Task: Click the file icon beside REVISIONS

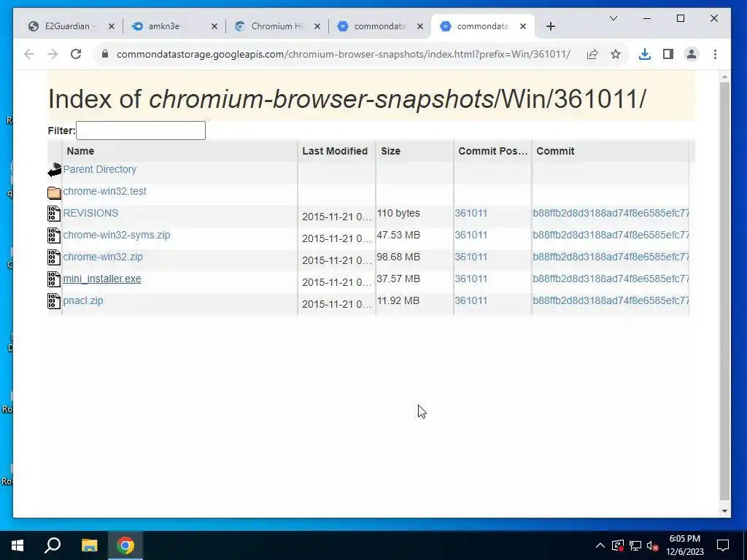Action: (x=54, y=214)
